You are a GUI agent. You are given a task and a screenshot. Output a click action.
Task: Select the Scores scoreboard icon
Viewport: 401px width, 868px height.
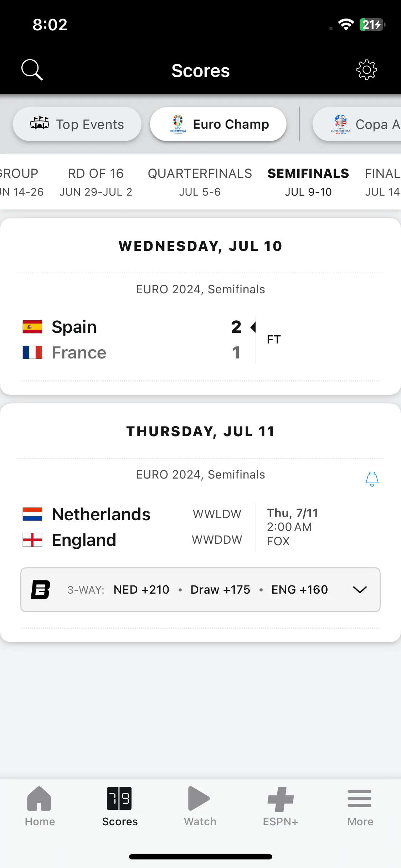[119, 798]
